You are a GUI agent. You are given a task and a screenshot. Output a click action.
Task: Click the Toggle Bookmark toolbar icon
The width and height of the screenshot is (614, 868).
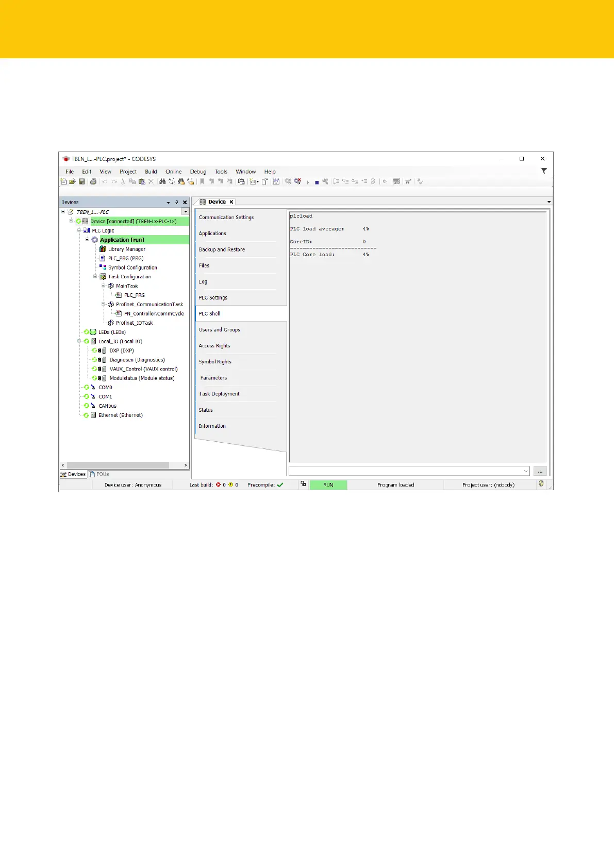point(202,181)
